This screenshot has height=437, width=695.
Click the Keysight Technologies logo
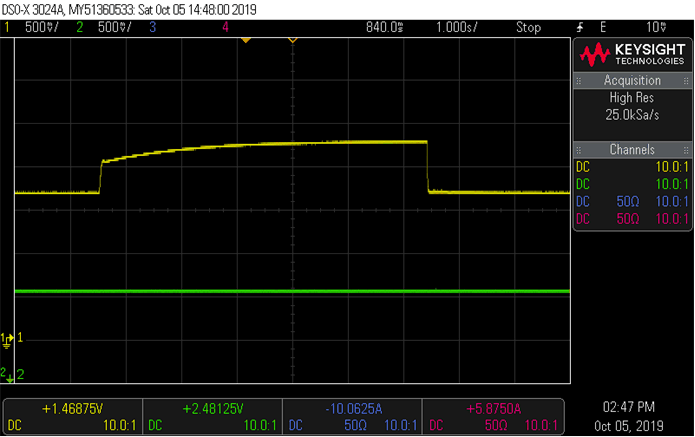(x=631, y=54)
